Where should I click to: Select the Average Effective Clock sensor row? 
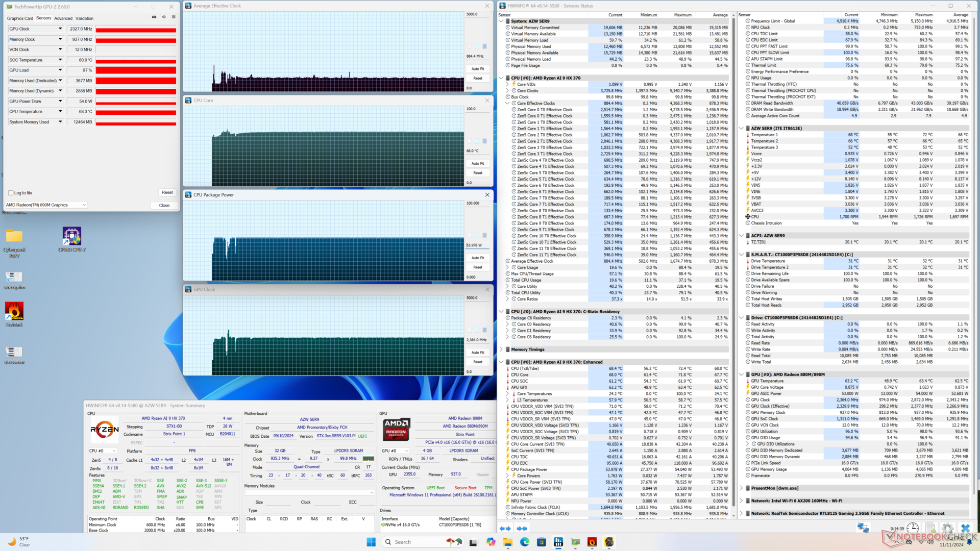[617, 261]
